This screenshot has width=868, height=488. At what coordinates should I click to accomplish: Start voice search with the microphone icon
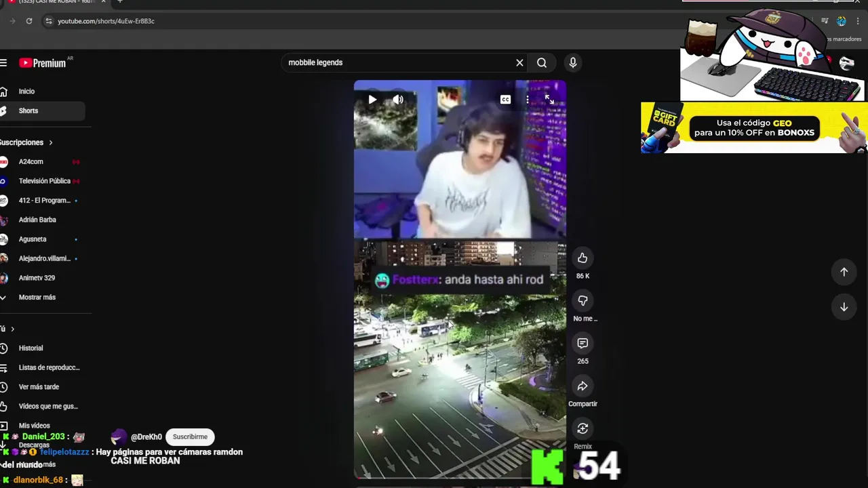[573, 63]
